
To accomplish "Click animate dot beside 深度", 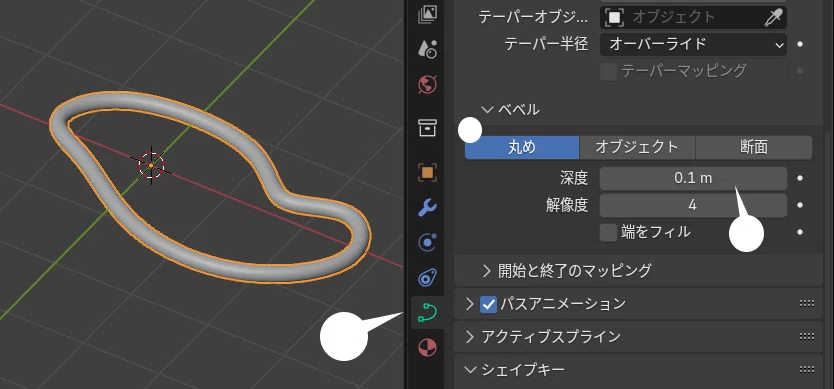I will tap(800, 178).
